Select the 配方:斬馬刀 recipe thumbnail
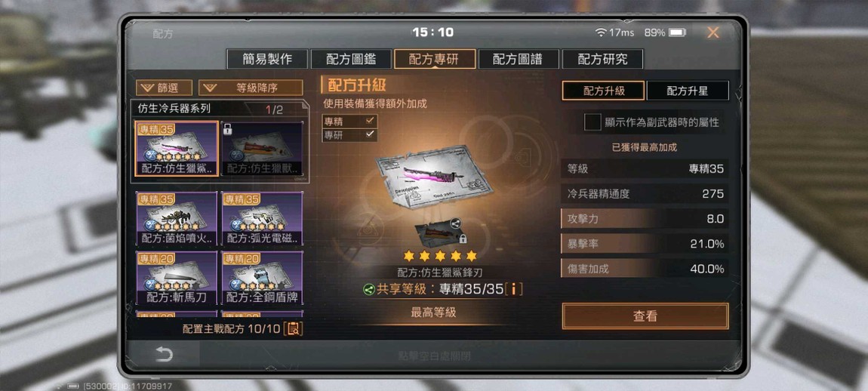This screenshot has width=868, height=391. pos(177,278)
